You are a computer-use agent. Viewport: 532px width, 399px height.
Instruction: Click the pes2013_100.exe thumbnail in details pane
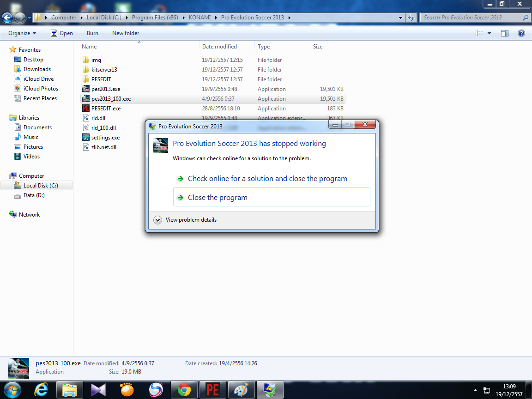coord(18,368)
